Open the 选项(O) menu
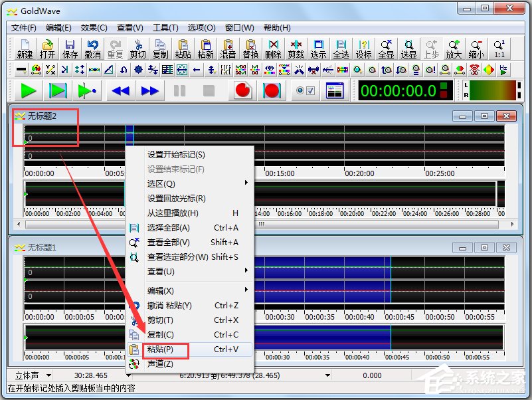 (x=201, y=27)
